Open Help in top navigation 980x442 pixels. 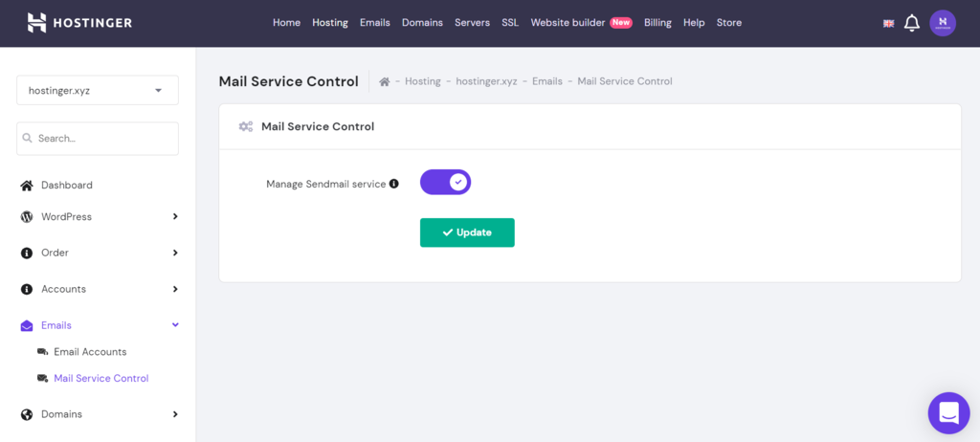click(x=694, y=23)
